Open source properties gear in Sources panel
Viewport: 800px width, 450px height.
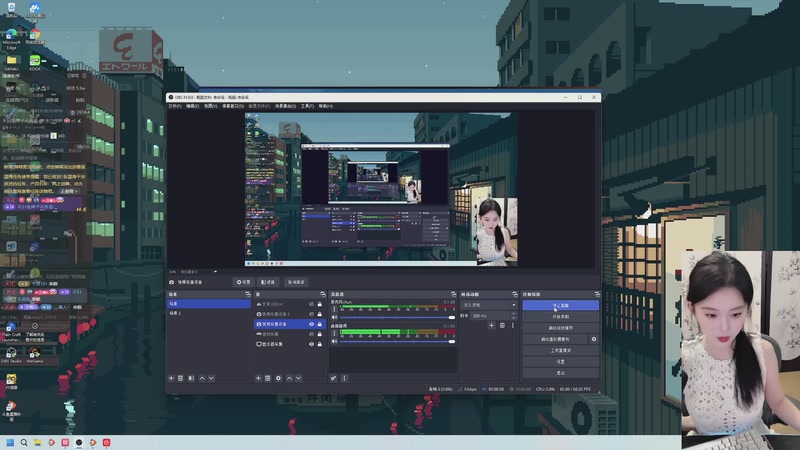279,378
